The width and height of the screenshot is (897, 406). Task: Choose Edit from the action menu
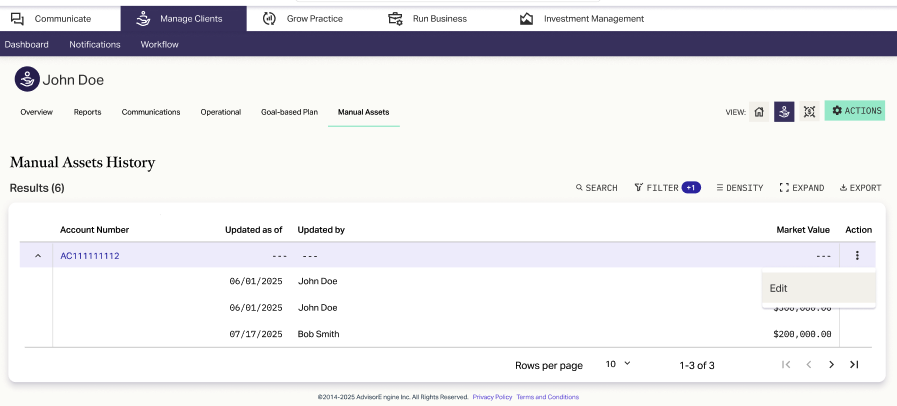[x=819, y=288]
